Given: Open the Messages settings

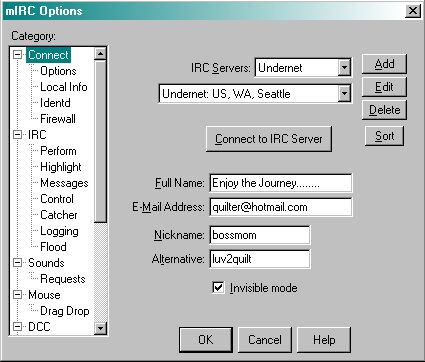Looking at the screenshot, I should click(64, 183).
